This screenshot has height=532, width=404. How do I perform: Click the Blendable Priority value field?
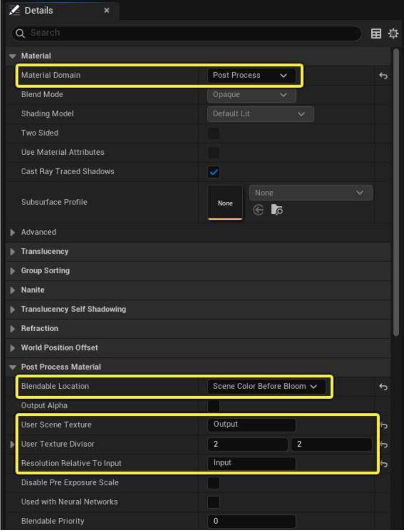pos(251,522)
